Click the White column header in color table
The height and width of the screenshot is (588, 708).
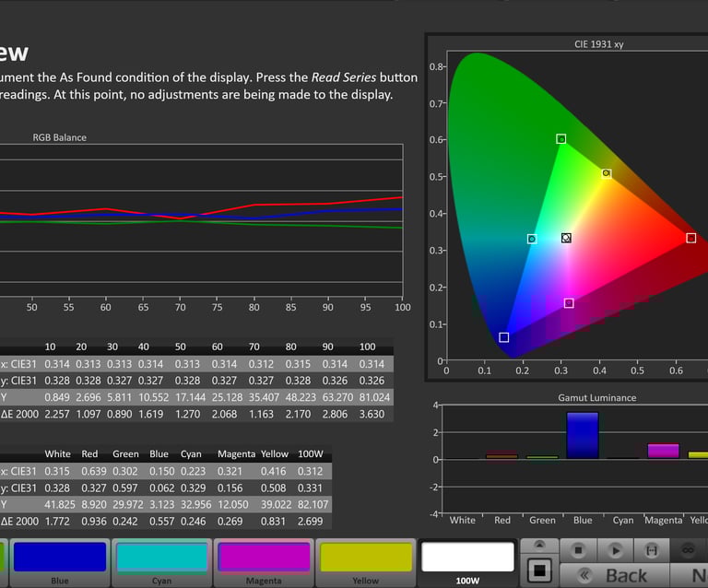click(57, 454)
